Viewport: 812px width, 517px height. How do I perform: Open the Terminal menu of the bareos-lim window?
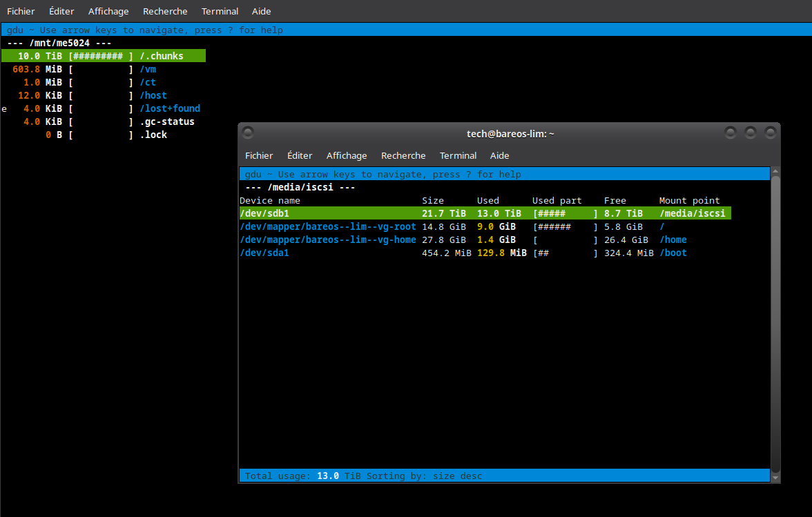click(x=458, y=155)
